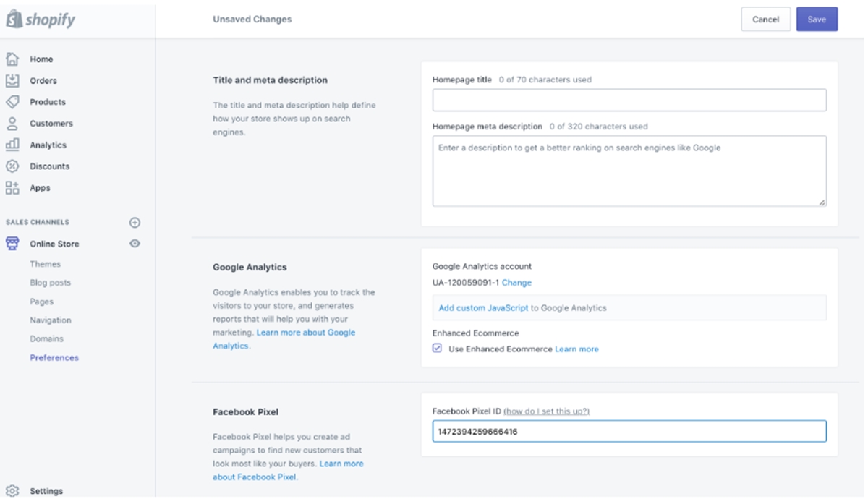Click the Google Analytics account label
Viewport: 868px width, 499px height.
click(482, 266)
